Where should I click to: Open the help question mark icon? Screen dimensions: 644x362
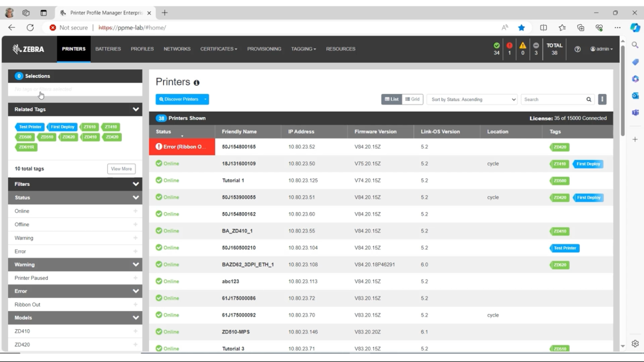tap(577, 49)
